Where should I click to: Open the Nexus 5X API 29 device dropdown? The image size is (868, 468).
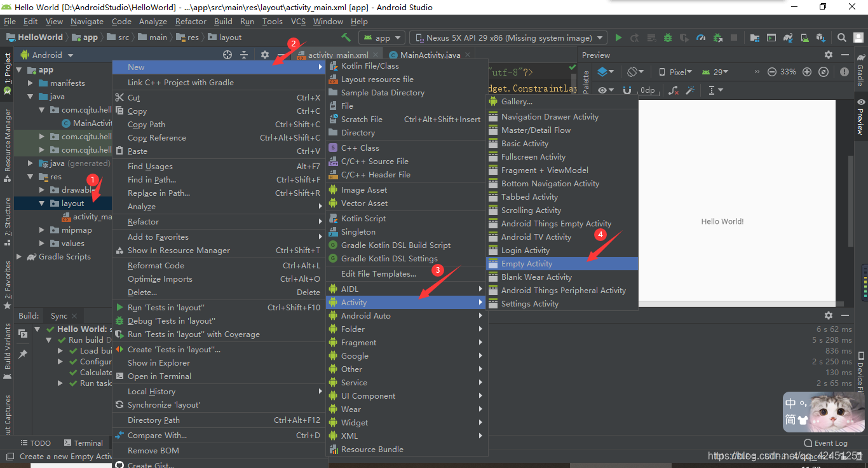click(508, 38)
